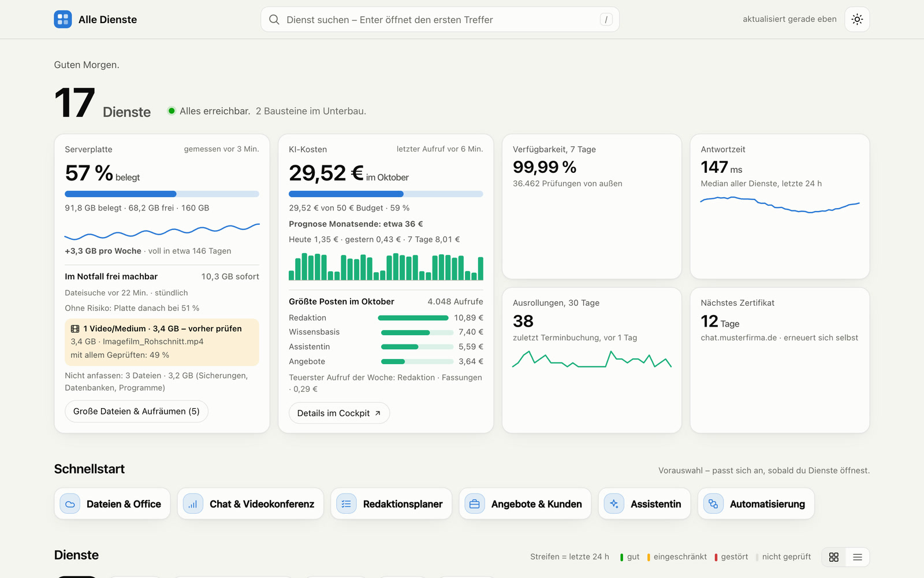
Task: Click the Angebote cost bar
Action: [x=417, y=362]
